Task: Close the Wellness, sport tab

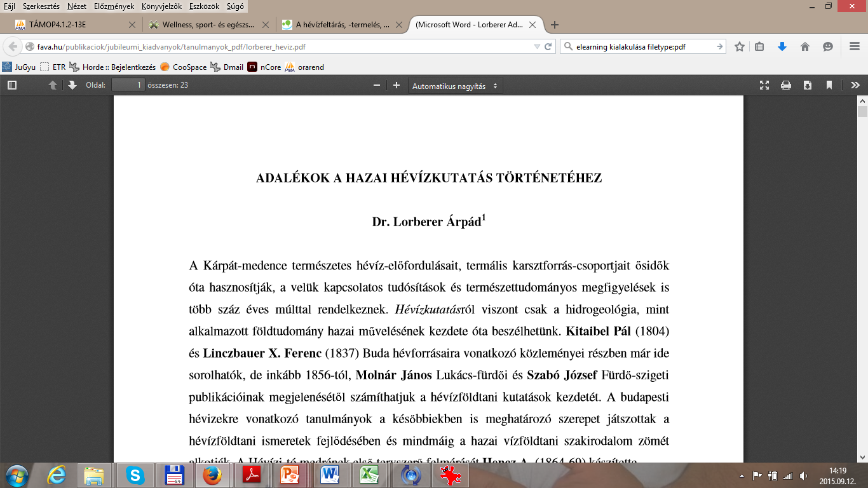Action: pos(266,25)
